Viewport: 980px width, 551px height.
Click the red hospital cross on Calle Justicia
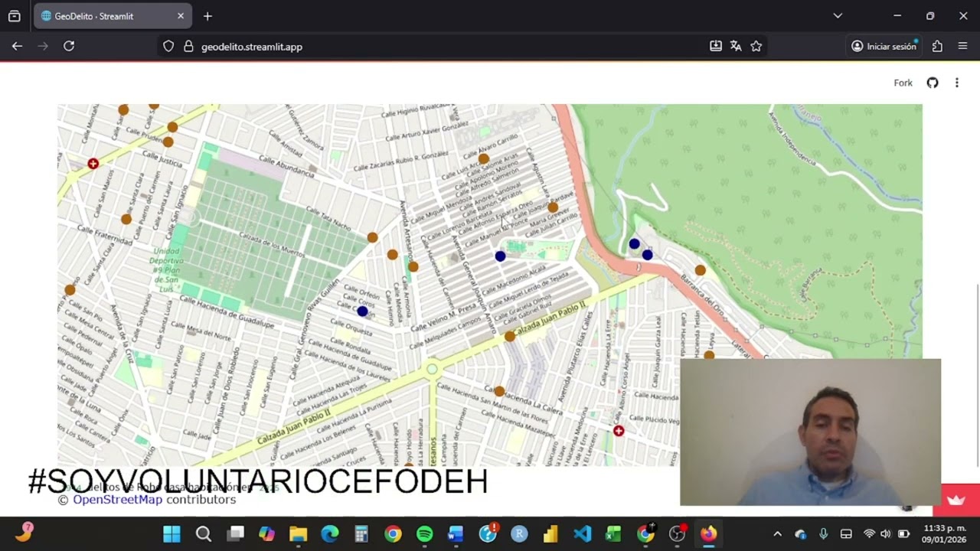pos(93,164)
